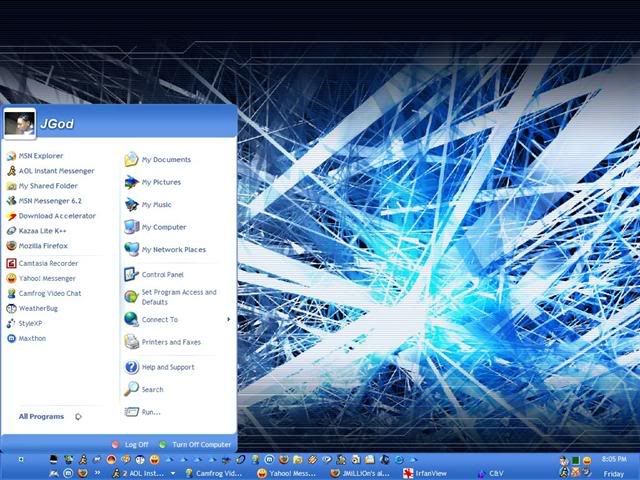
Task: Switch to the AOL Inst... taskbar group
Action: (x=139, y=473)
